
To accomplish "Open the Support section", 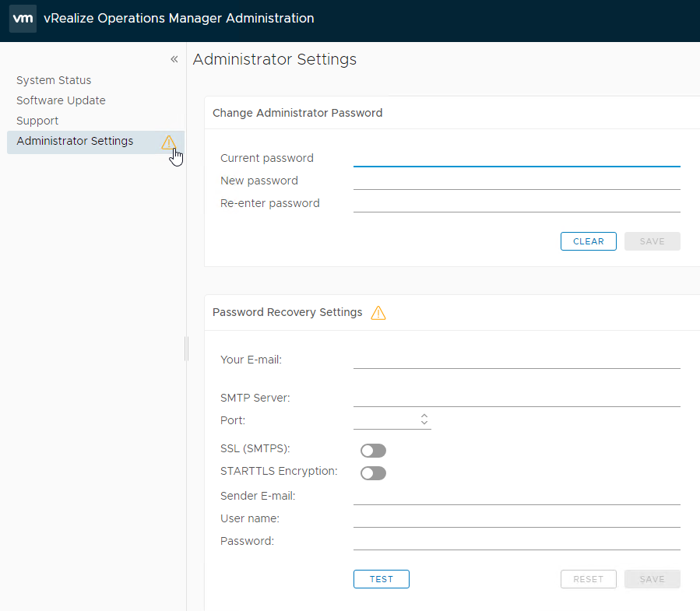I will [37, 121].
